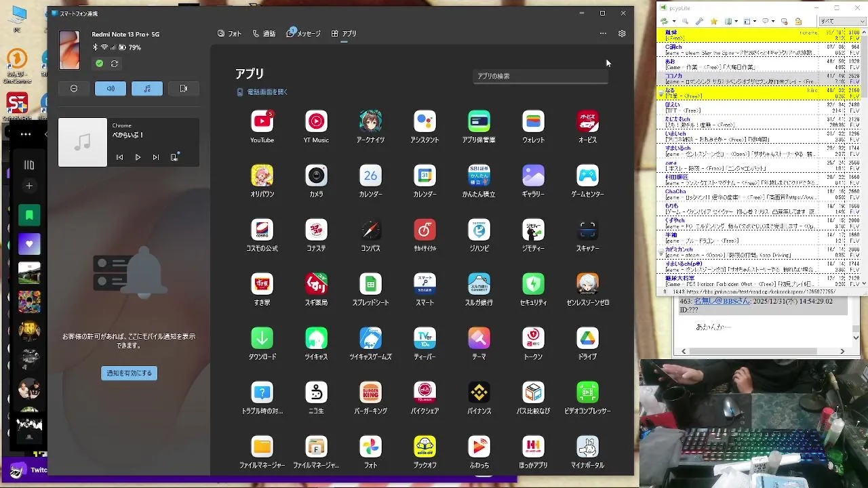This screenshot has height=488, width=868.
Task: Open the ダウンロード app icon
Action: 262,338
